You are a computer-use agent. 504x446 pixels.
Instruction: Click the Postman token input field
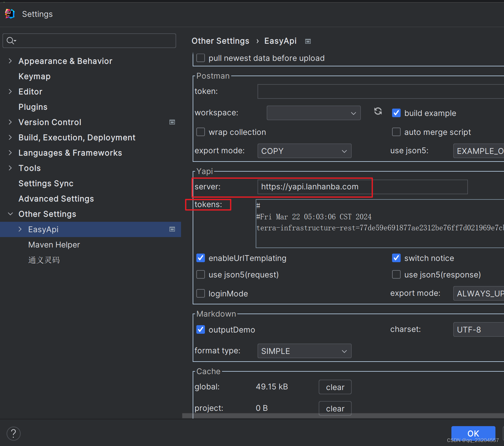pyautogui.click(x=380, y=91)
